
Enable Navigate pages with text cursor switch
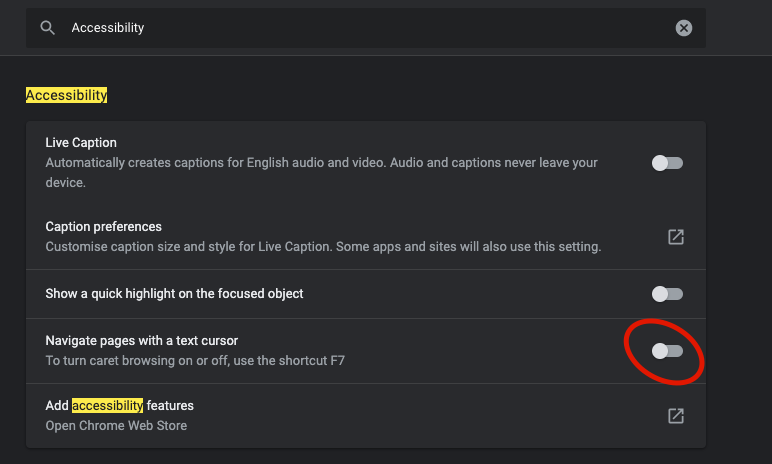[667, 351]
